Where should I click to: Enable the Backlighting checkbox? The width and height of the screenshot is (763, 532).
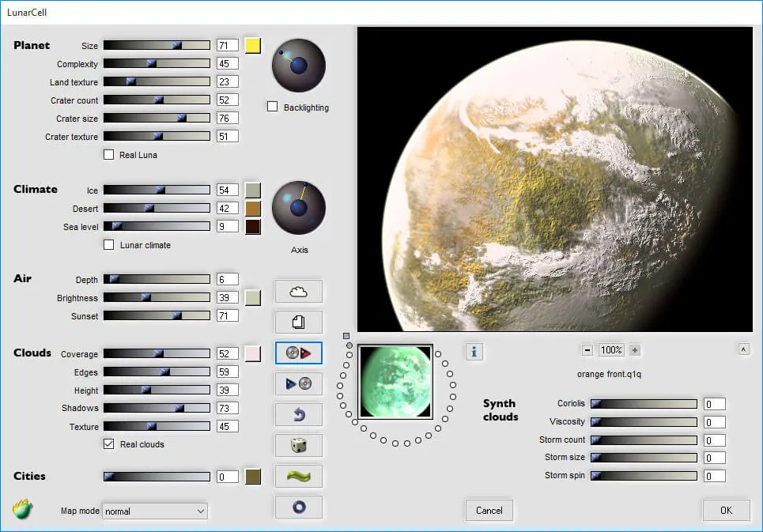tap(273, 107)
